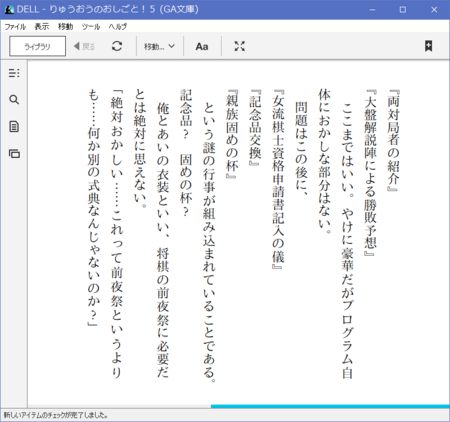The image size is (450, 422).
Task: Open the 表示 menu
Action: click(x=42, y=27)
